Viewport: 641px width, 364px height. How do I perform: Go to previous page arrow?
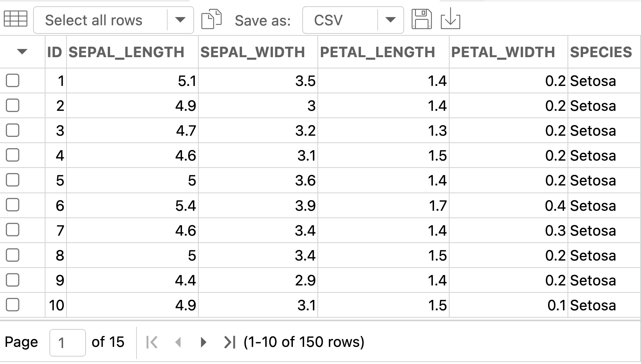click(178, 342)
